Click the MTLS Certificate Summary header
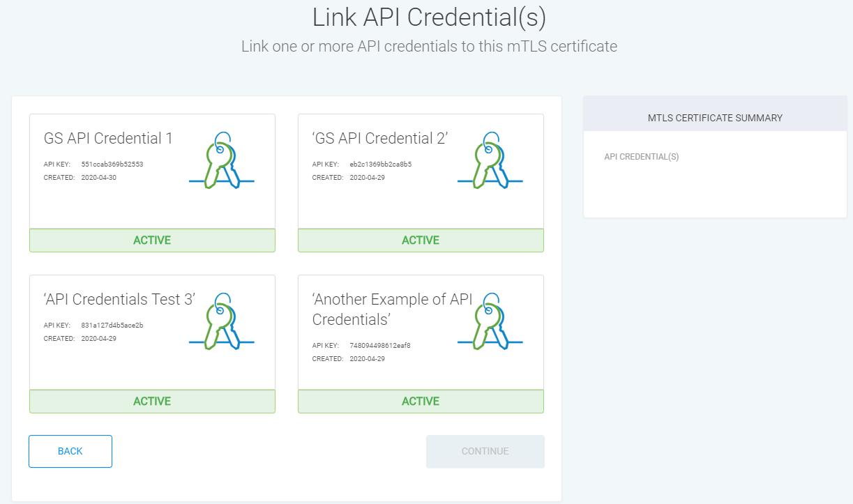The height and width of the screenshot is (504, 853). [715, 118]
